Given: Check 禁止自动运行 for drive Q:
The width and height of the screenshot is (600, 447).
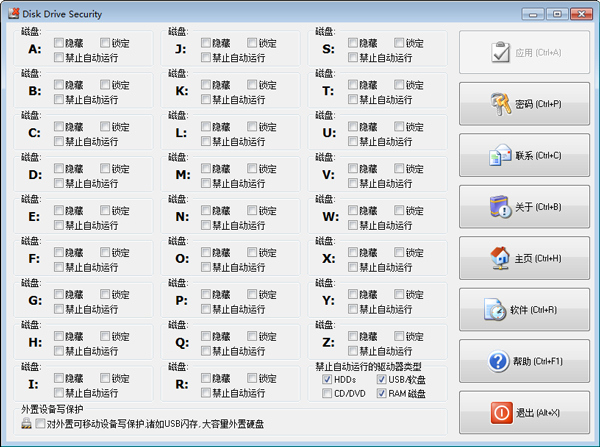Looking at the screenshot, I should (x=206, y=351).
